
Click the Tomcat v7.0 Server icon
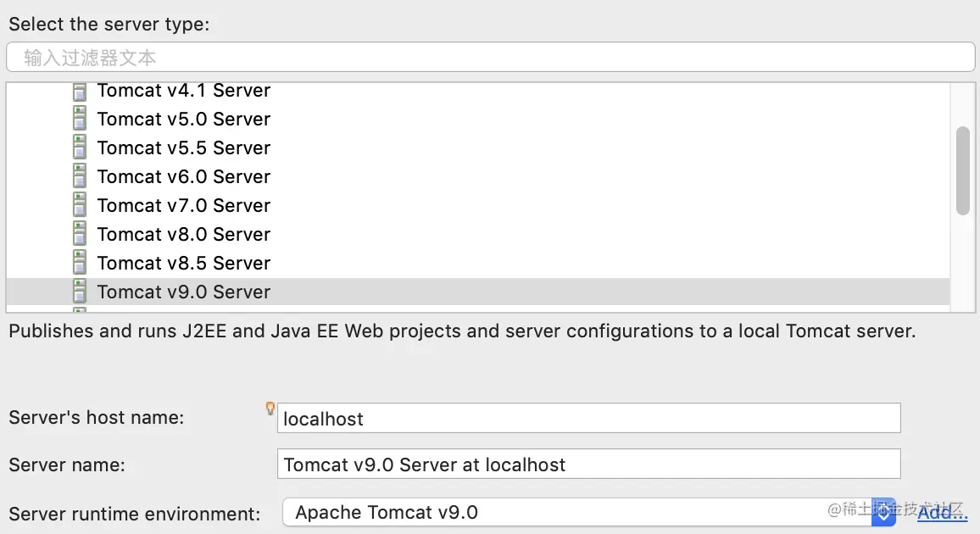click(x=80, y=206)
